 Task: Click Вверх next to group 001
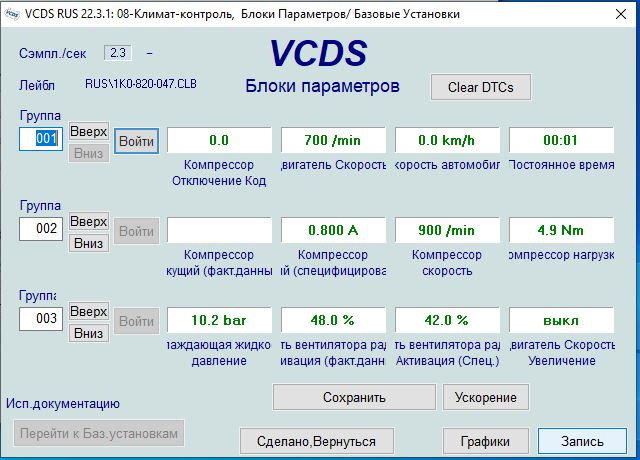[x=89, y=131]
